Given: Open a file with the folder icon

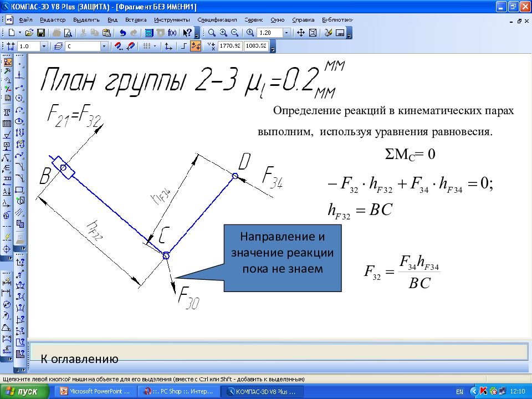Looking at the screenshot, I should click(x=30, y=33).
